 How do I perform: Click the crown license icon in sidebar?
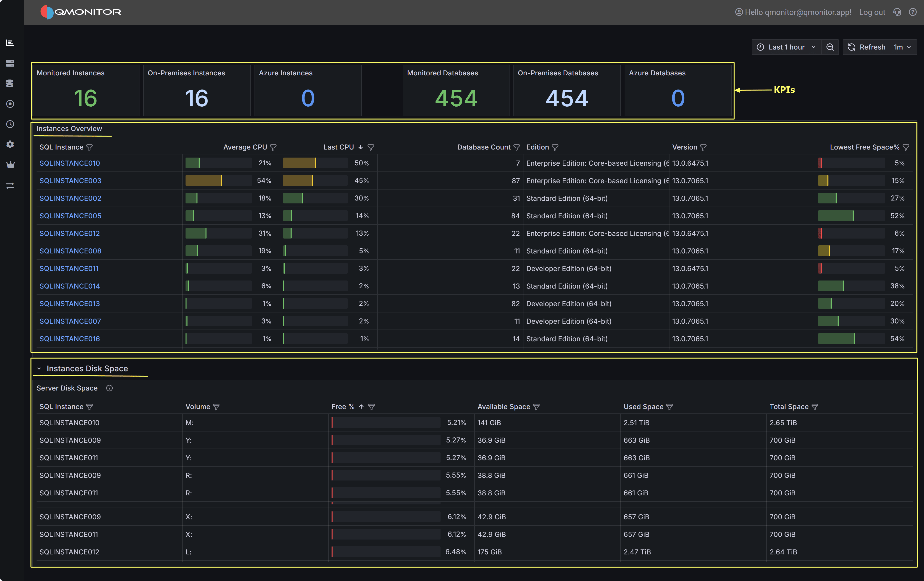tap(10, 165)
